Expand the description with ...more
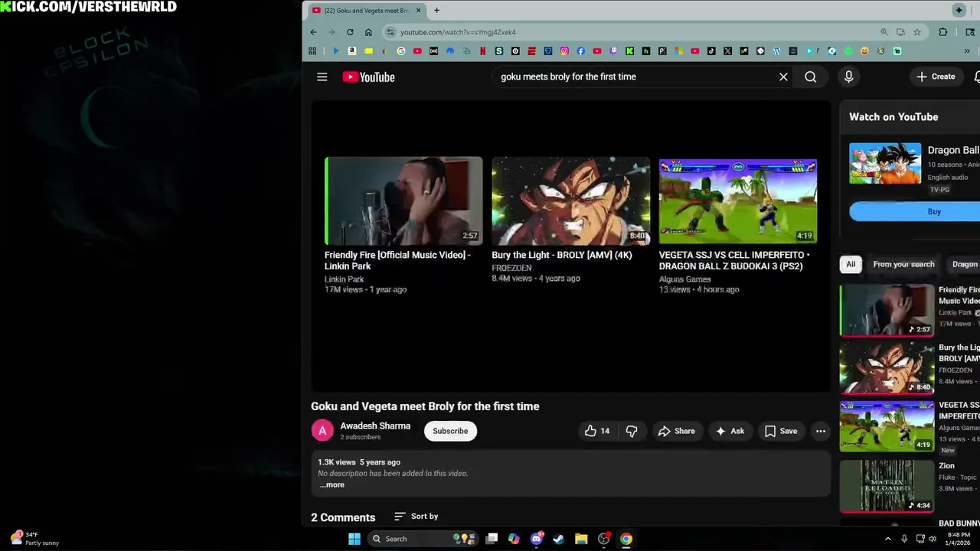 point(332,484)
